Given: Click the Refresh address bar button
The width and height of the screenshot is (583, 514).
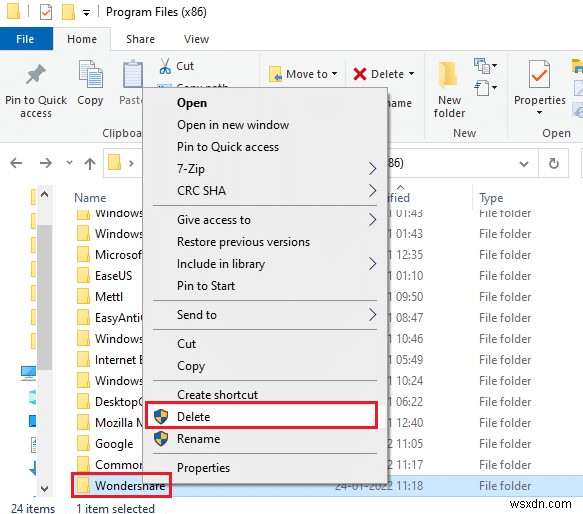Looking at the screenshot, I should [x=554, y=163].
